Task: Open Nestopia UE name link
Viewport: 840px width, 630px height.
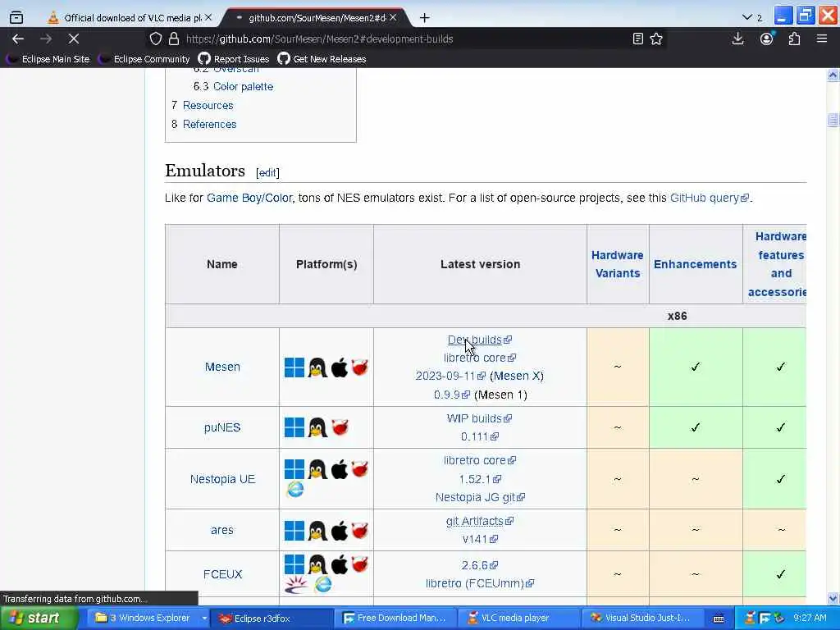Action: point(222,479)
